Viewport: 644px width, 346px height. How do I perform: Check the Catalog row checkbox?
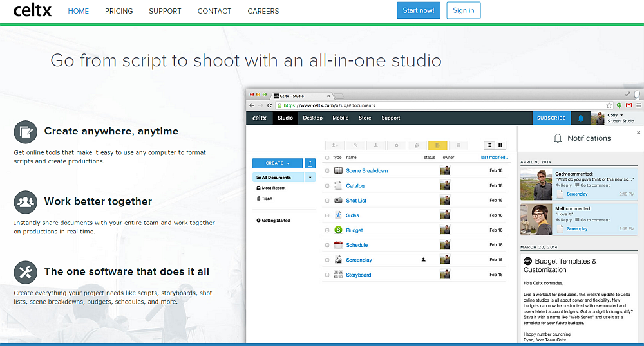point(327,186)
